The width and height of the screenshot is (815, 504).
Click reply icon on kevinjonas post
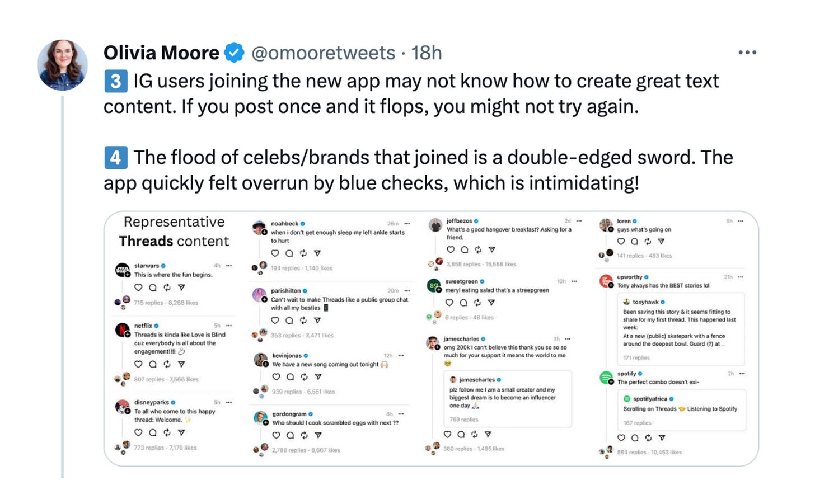click(290, 377)
